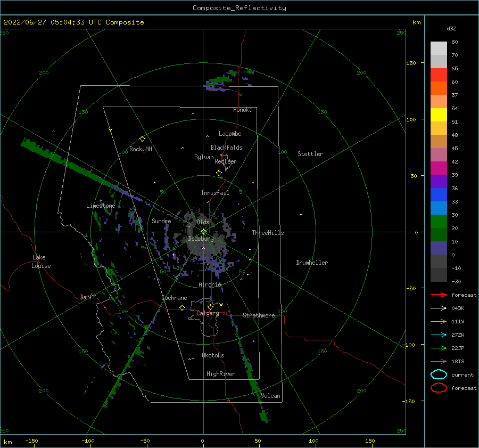Click the RockyMH label
The width and height of the screenshot is (479, 448).
[x=141, y=149]
